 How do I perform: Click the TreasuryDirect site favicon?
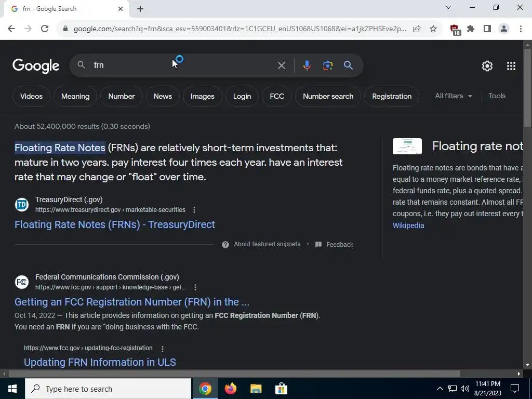[x=22, y=205]
